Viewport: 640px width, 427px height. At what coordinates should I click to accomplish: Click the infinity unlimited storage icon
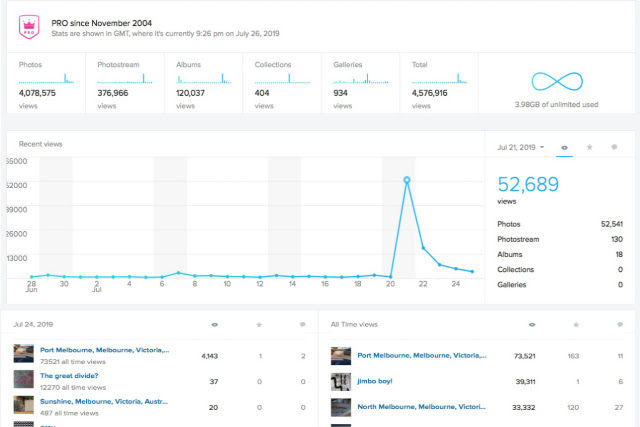click(x=557, y=82)
